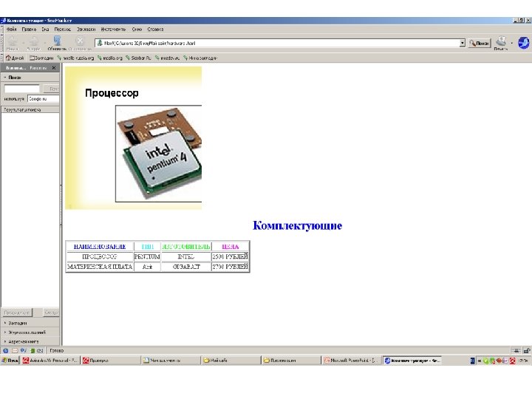Click the ПРОЦЕССОР table cell

[x=100, y=256]
